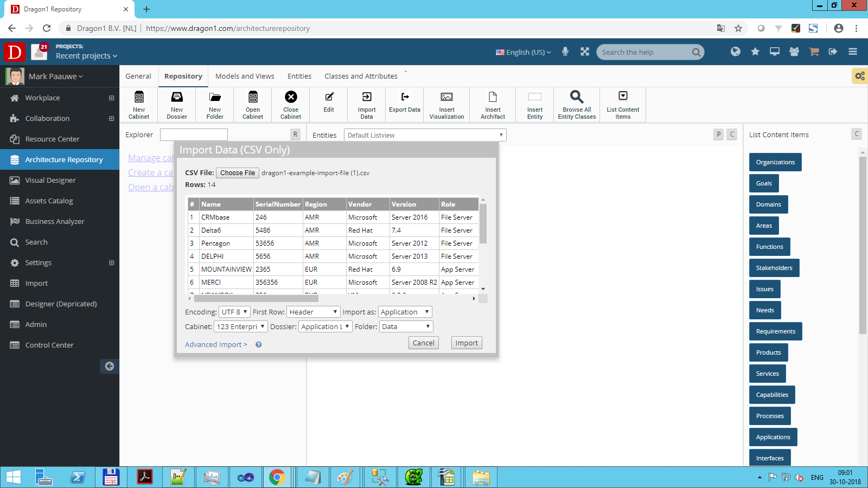Open the monitor icon in header
The height and width of the screenshot is (488, 868).
coord(775,52)
